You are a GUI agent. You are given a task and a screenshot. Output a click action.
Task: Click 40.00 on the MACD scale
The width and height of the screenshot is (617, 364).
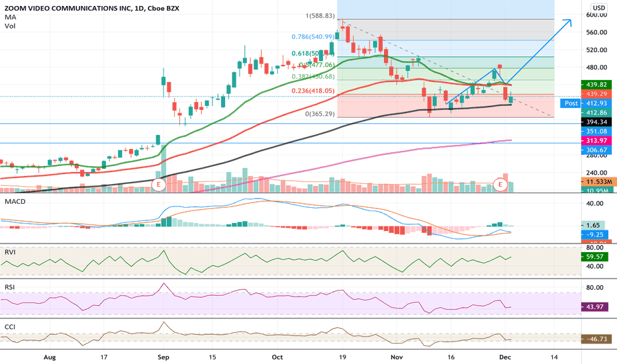(x=594, y=203)
